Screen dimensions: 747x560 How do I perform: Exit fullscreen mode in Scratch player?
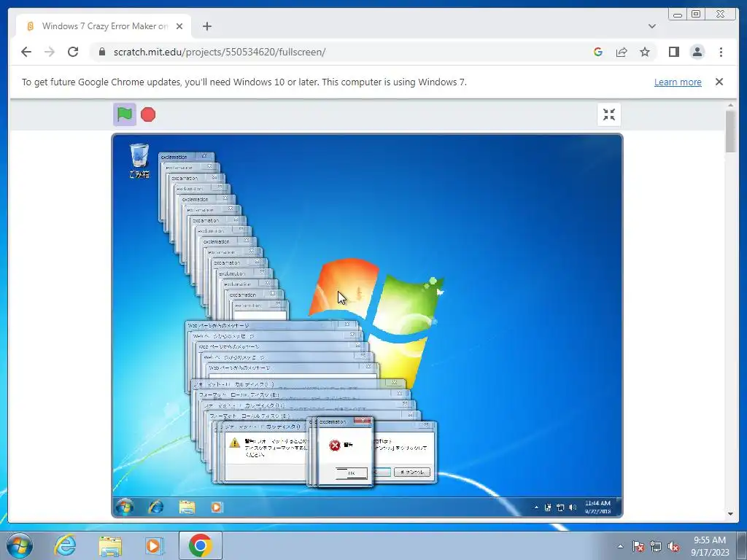coord(609,114)
